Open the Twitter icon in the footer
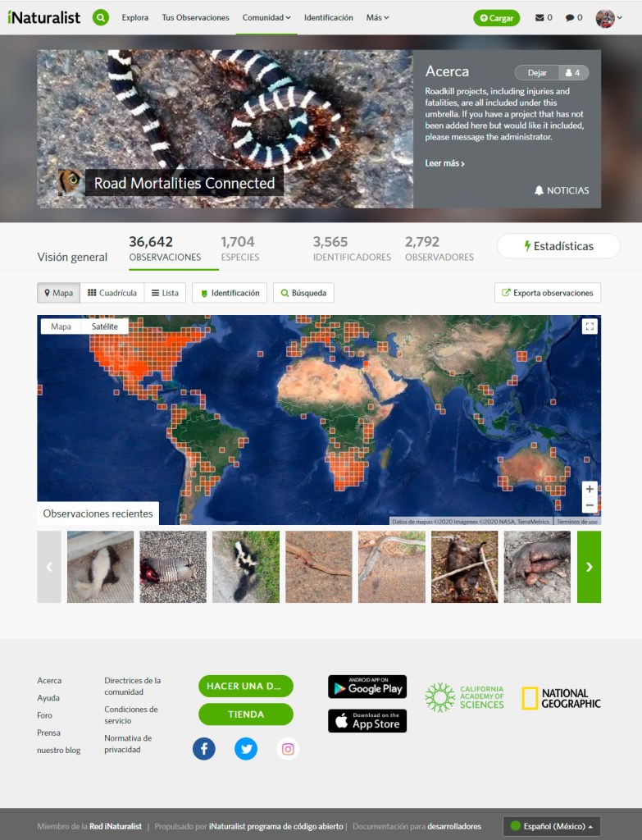This screenshot has width=642, height=840. (x=246, y=748)
